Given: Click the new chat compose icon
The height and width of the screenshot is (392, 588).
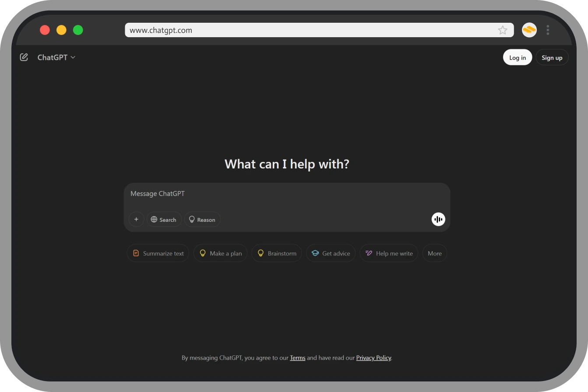Looking at the screenshot, I should 24,57.
